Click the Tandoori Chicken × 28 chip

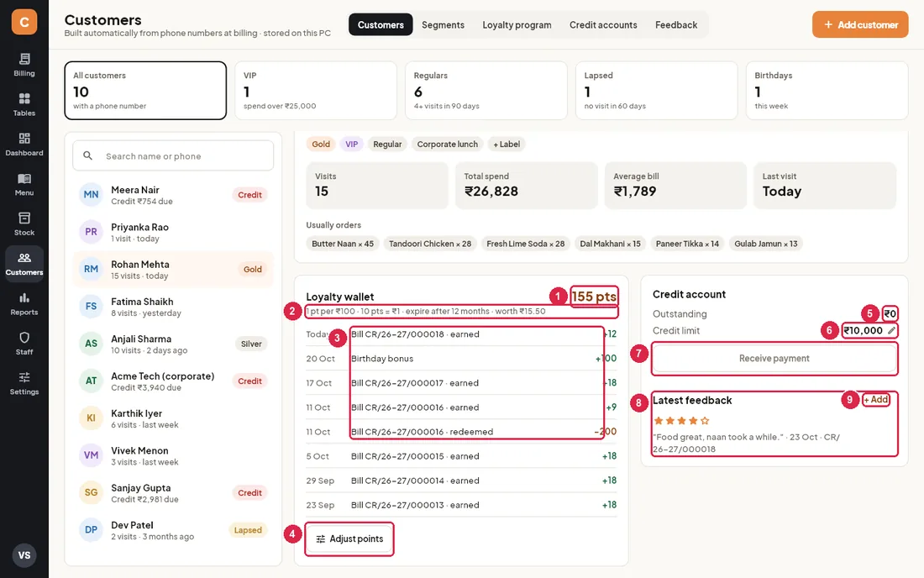click(x=430, y=244)
